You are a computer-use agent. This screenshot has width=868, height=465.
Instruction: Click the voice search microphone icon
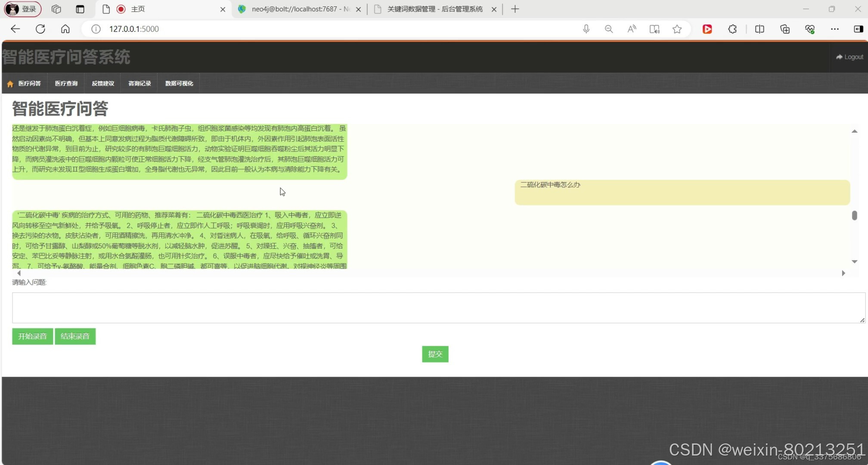point(586,29)
